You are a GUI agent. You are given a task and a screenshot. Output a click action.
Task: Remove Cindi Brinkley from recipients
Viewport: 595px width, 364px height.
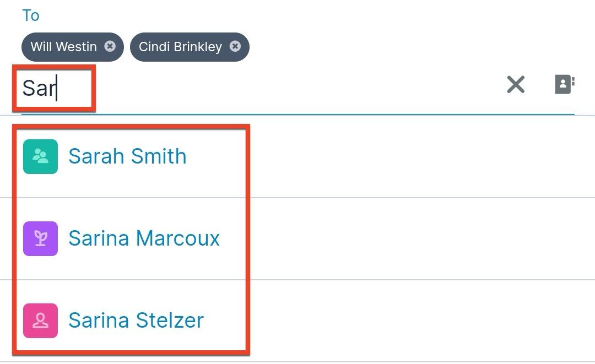(x=235, y=46)
